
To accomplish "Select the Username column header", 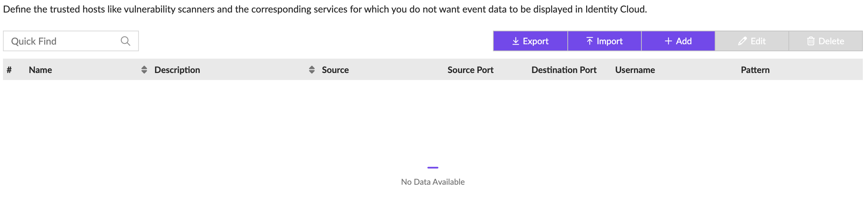I will pyautogui.click(x=635, y=70).
